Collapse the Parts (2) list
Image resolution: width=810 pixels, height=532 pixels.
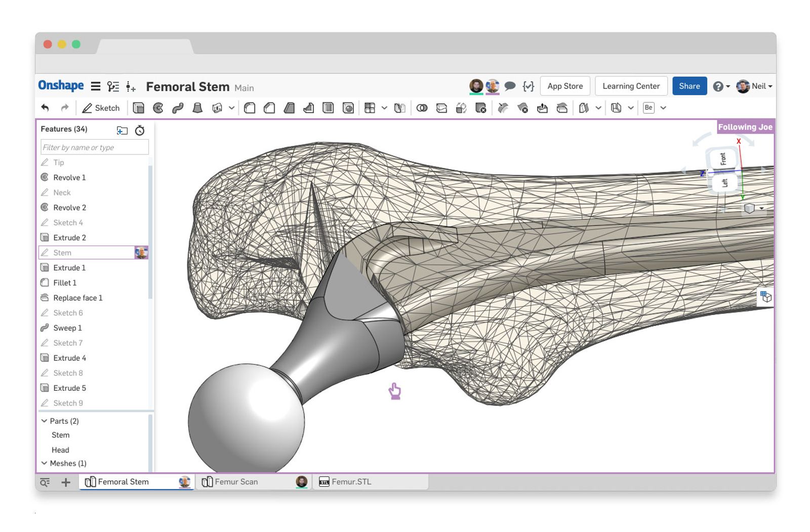[45, 421]
